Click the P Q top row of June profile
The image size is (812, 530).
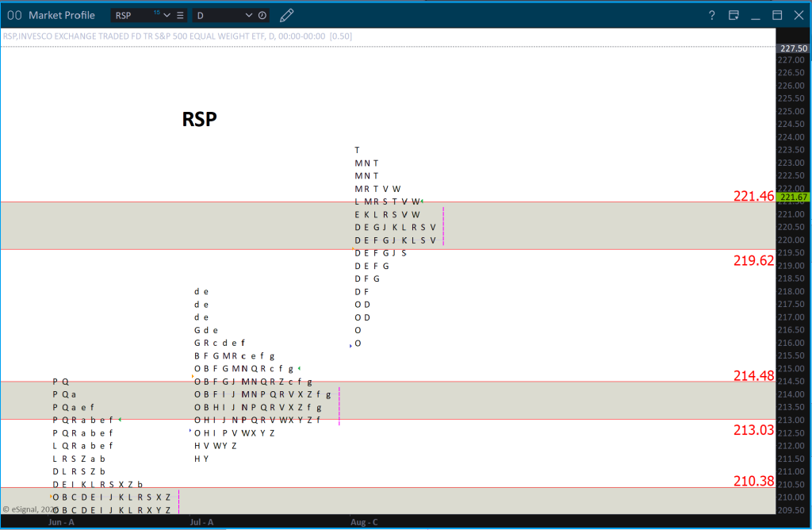coord(60,382)
